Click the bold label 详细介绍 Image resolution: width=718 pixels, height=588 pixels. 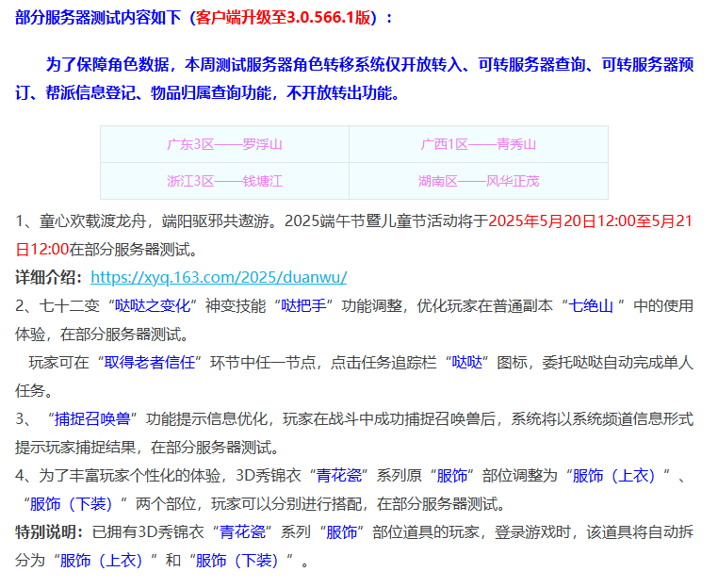pyautogui.click(x=49, y=278)
